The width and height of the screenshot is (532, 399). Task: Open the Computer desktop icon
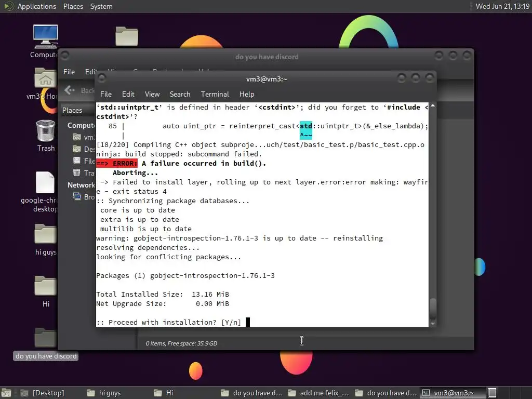tap(46, 37)
